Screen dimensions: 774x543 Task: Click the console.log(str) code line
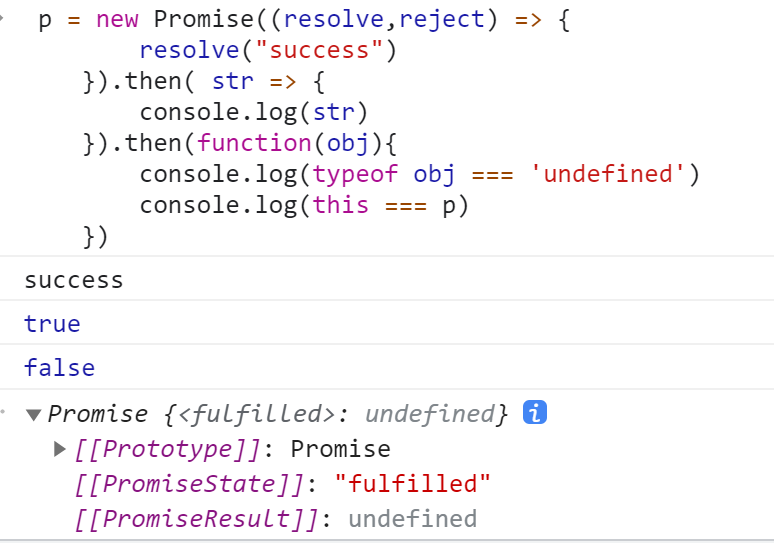click(254, 112)
